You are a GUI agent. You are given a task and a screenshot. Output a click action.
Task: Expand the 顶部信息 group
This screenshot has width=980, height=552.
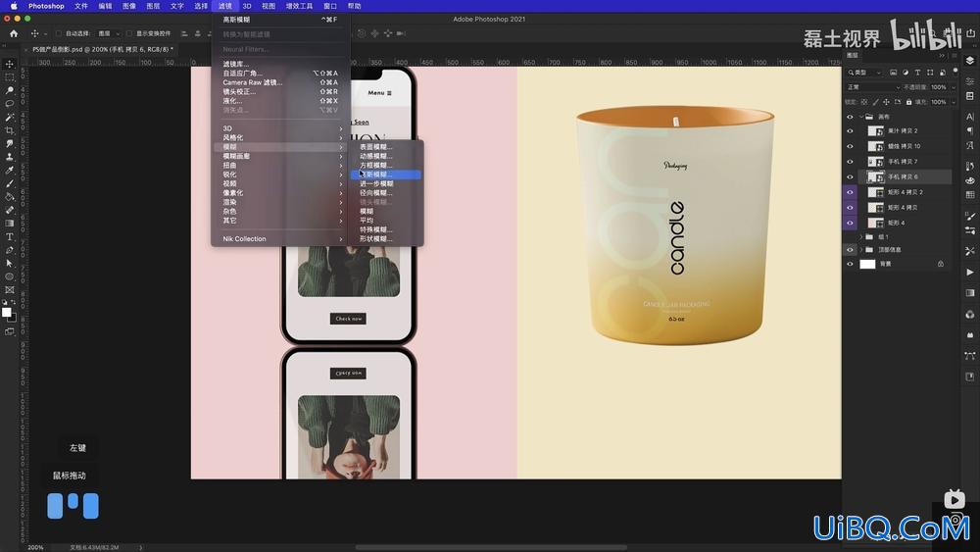[x=861, y=249]
